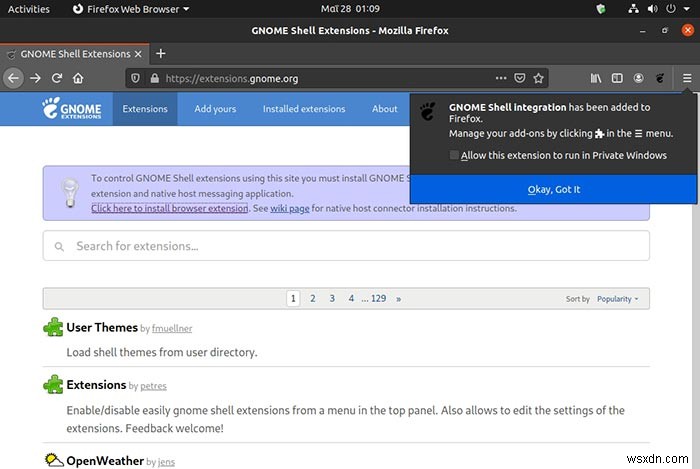The image size is (700, 469).
Task: Reload the current page
Action: [x=57, y=79]
